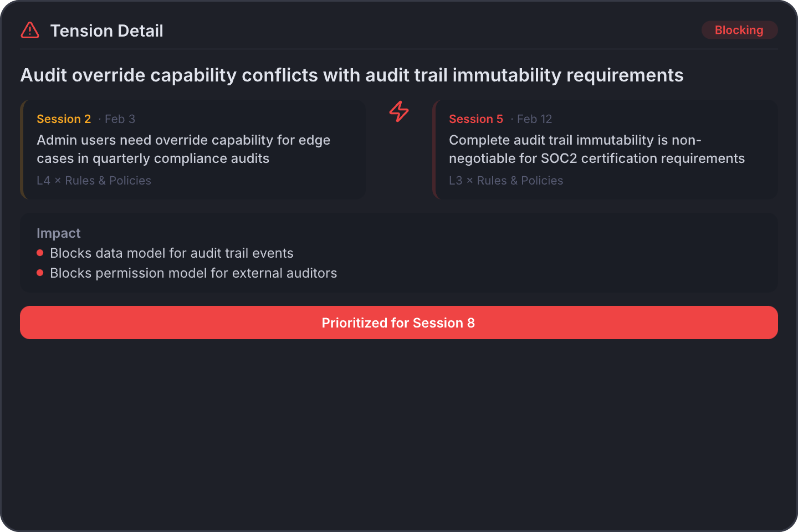The width and height of the screenshot is (798, 532).
Task: Select the L3 × Rules & Policies tag
Action: 505,180
